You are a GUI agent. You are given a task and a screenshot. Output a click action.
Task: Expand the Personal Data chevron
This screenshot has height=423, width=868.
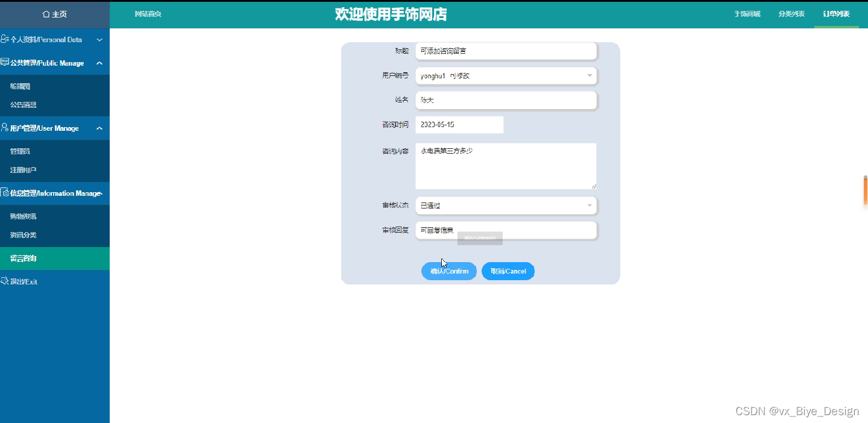(99, 40)
